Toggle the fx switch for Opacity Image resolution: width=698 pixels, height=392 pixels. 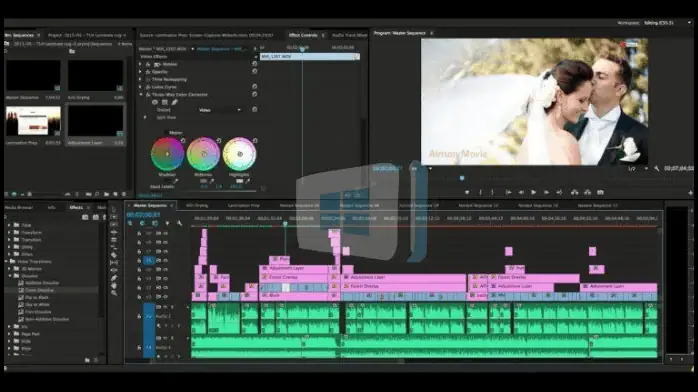pos(148,72)
